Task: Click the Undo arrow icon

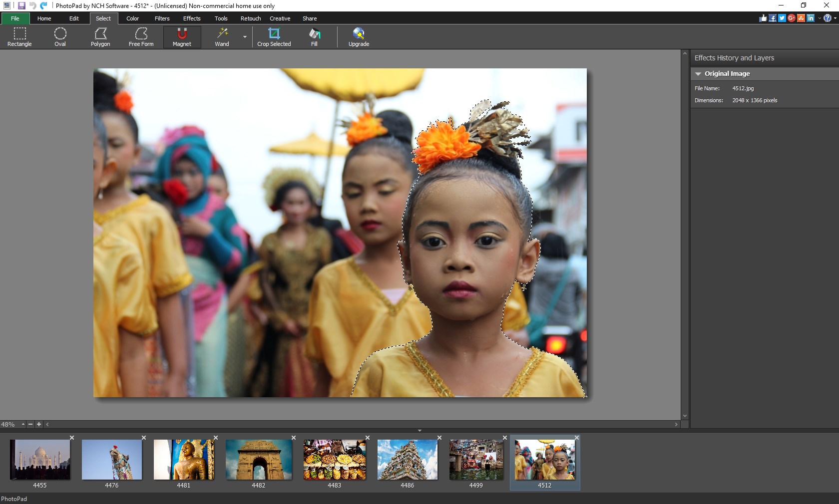Action: pyautogui.click(x=32, y=5)
